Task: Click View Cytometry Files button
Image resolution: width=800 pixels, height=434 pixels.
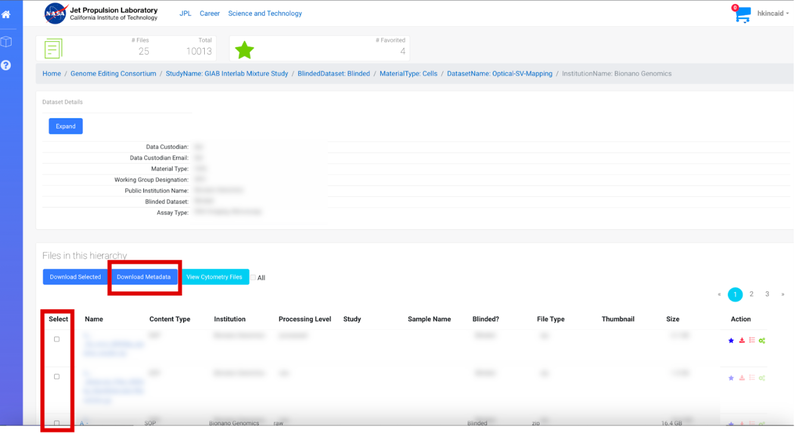Action: 214,277
